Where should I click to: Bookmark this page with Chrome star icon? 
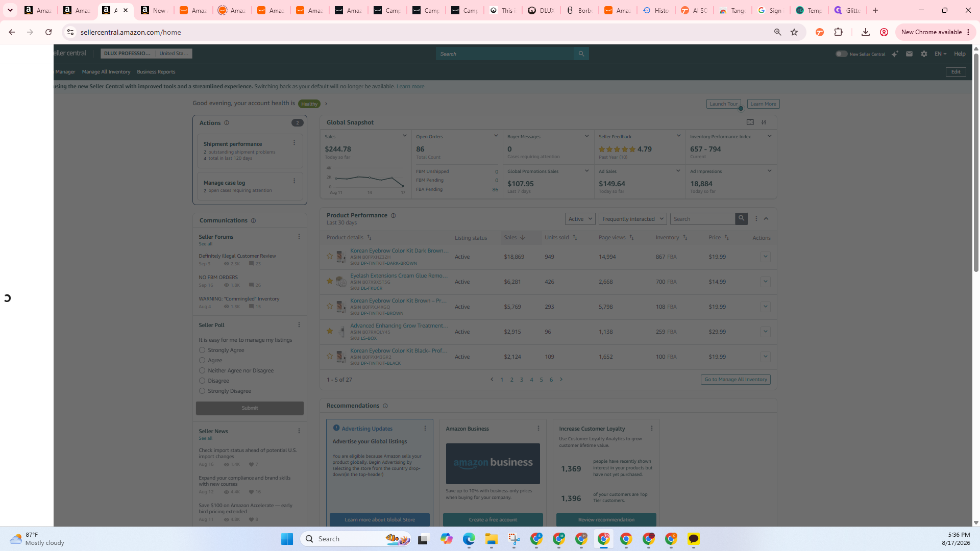[794, 32]
